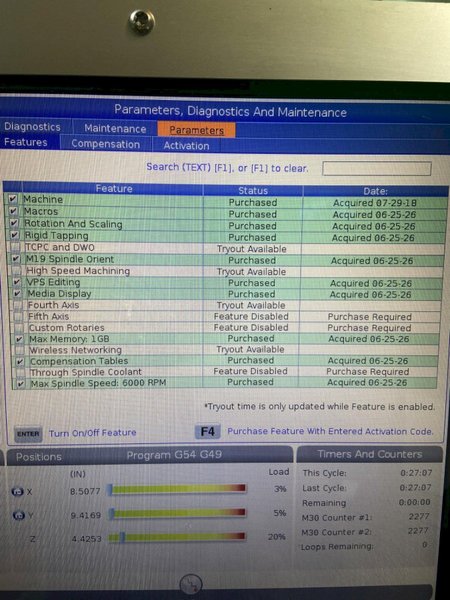The height and width of the screenshot is (600, 450).
Task: Click the M30 Counter #1 value
Action: 419,517
